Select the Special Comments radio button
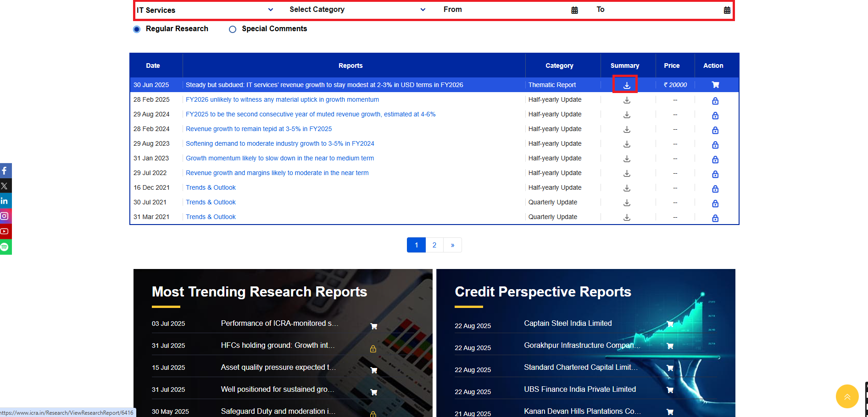The width and height of the screenshot is (868, 417). pyautogui.click(x=233, y=29)
